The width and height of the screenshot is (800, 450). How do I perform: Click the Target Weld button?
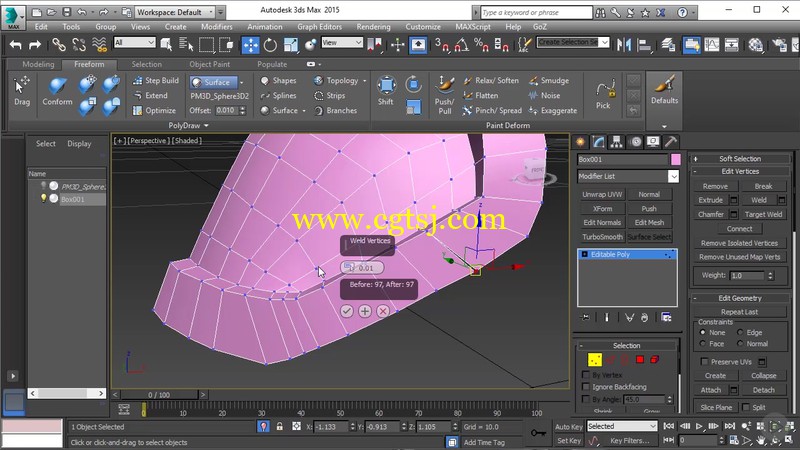click(x=763, y=214)
